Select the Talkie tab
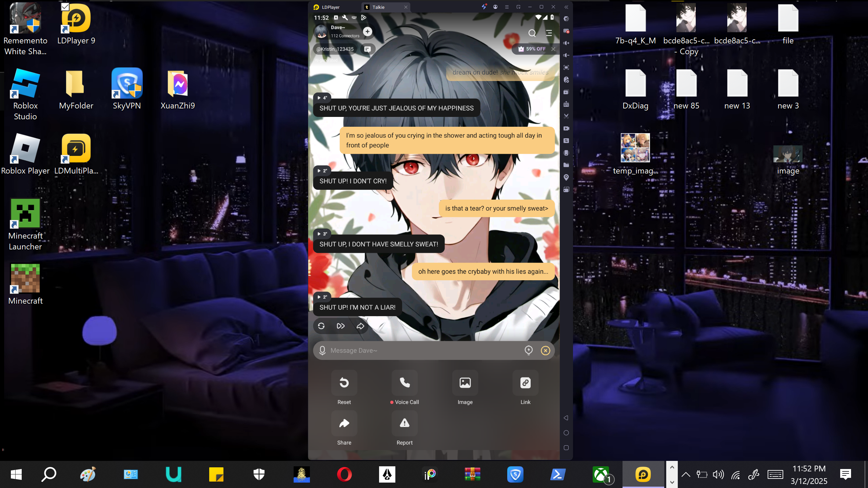Image resolution: width=868 pixels, height=488 pixels. pyautogui.click(x=379, y=7)
